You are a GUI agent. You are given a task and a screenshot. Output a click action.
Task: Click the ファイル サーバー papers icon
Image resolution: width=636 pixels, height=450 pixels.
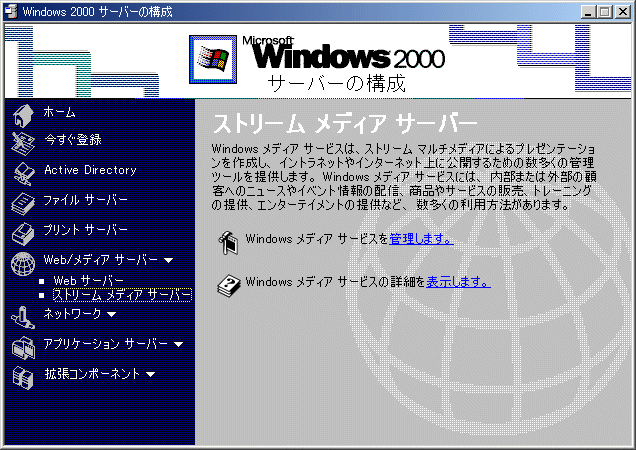tap(23, 203)
